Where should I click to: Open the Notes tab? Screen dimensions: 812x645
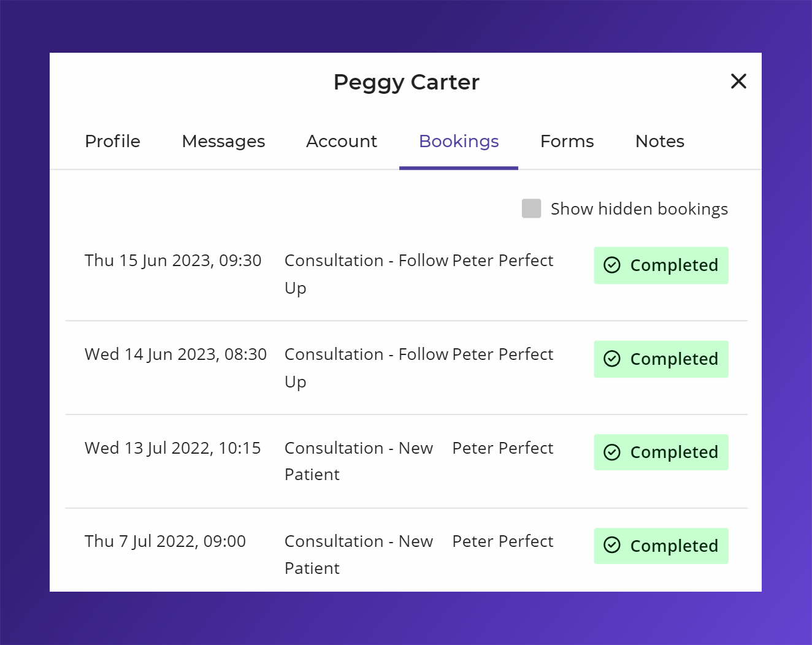pyautogui.click(x=659, y=142)
